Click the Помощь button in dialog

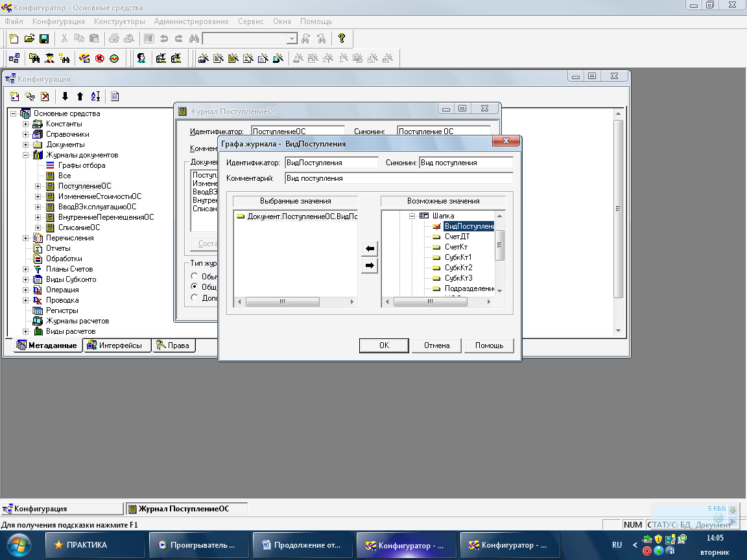[x=490, y=345]
